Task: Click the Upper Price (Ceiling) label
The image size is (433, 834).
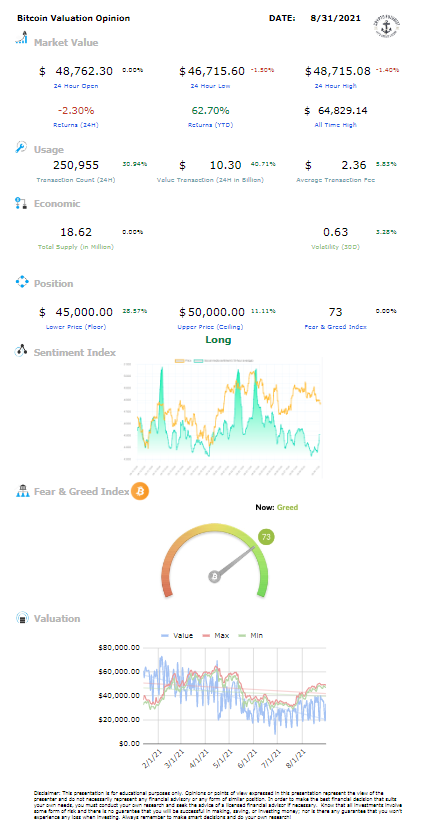Action: [212, 327]
